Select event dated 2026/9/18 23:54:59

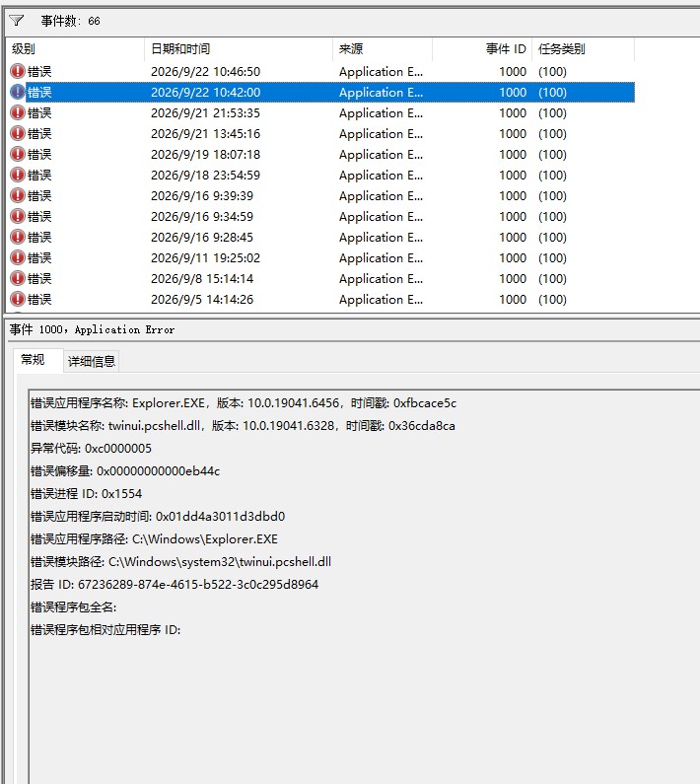tap(320, 175)
